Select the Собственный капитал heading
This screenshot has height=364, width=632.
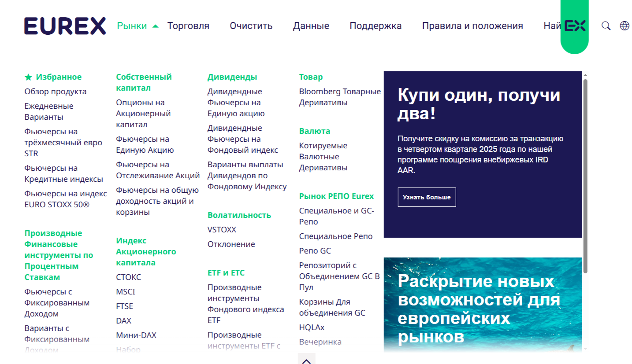coord(144,82)
